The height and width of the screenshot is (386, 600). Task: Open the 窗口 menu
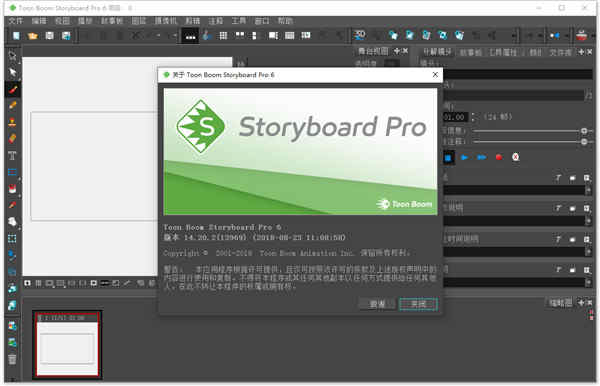coord(262,21)
